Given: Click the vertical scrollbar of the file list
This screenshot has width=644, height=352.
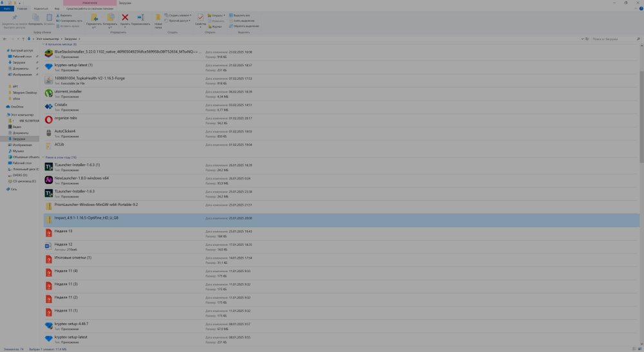Looking at the screenshot, I should (x=641, y=117).
